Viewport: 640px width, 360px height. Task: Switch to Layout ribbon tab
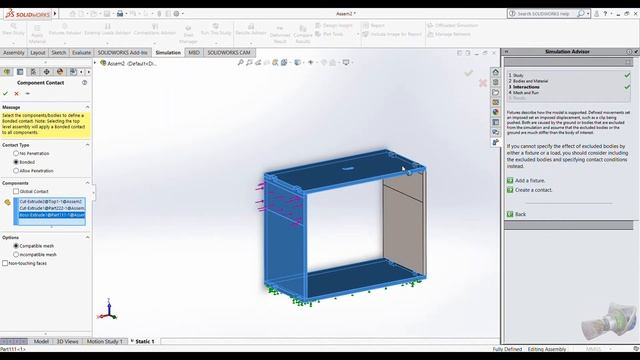(38, 53)
